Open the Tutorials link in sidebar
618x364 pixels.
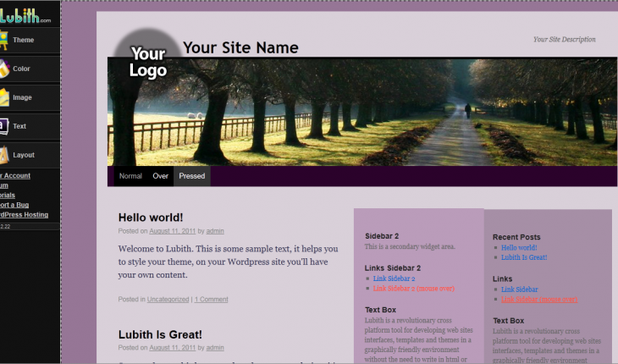click(8, 195)
